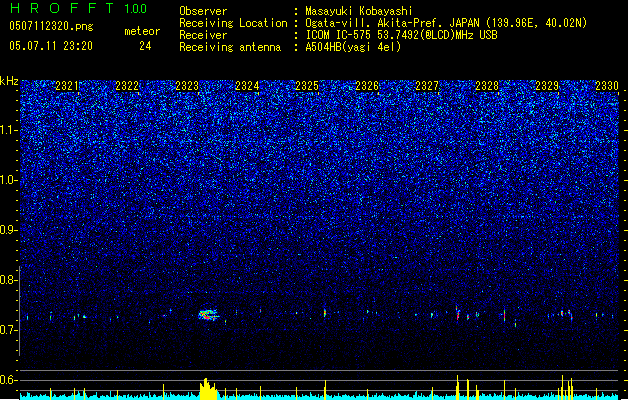Click the 0.8 kHz axis label
Image resolution: width=629 pixels, height=400 pixels.
tap(9, 280)
